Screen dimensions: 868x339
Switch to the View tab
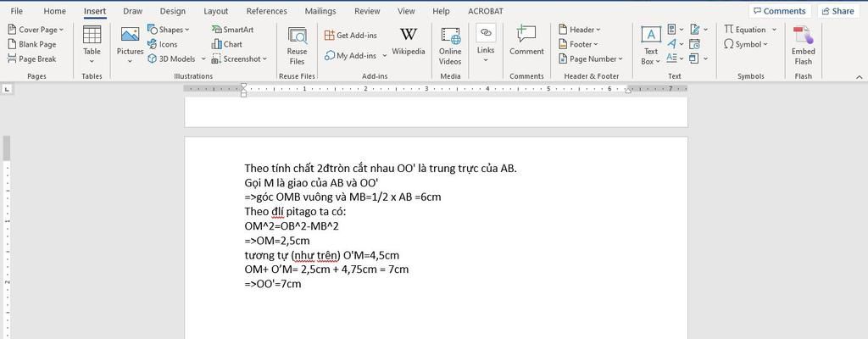point(406,11)
